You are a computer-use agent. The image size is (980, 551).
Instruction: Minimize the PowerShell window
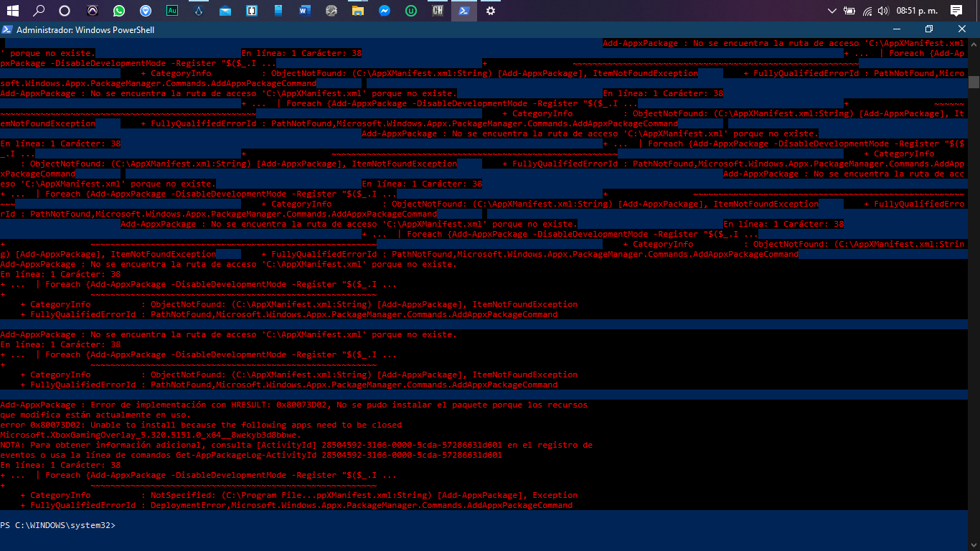(x=896, y=29)
